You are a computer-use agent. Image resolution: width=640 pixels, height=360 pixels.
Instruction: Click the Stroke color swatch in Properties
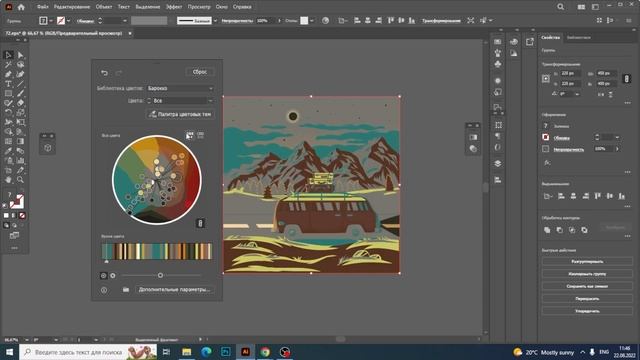point(546,138)
